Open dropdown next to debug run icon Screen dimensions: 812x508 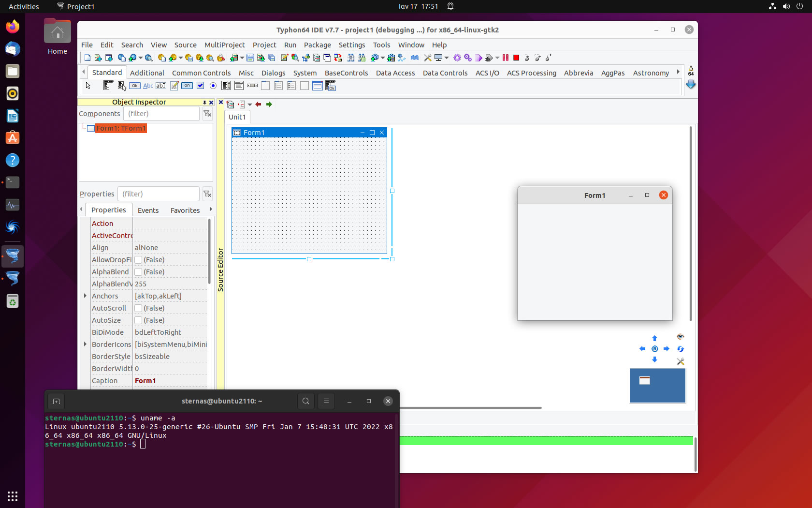(x=497, y=58)
